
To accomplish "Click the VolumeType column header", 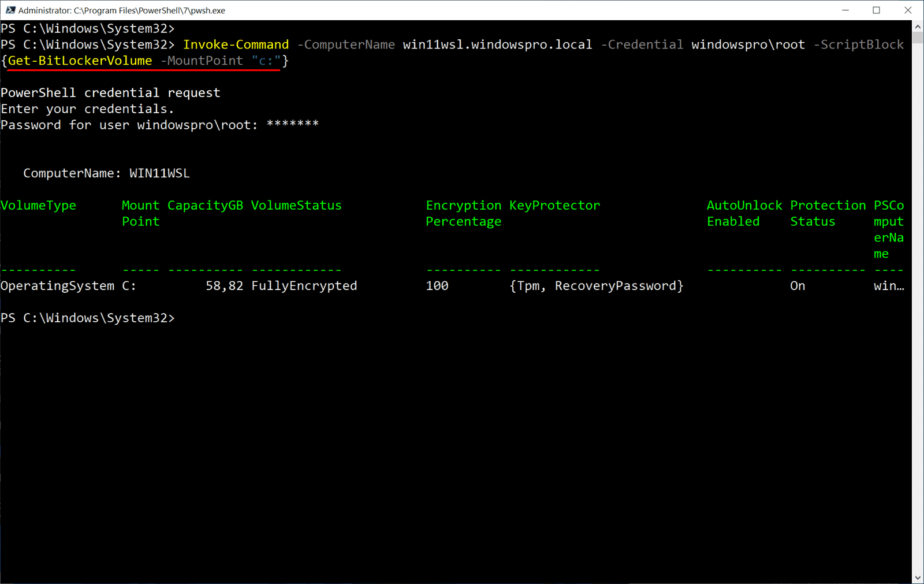I will tap(38, 205).
